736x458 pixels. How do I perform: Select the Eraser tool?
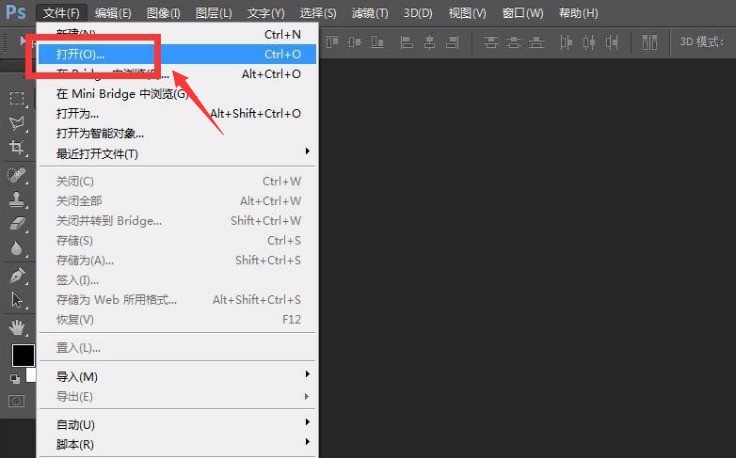coord(17,223)
